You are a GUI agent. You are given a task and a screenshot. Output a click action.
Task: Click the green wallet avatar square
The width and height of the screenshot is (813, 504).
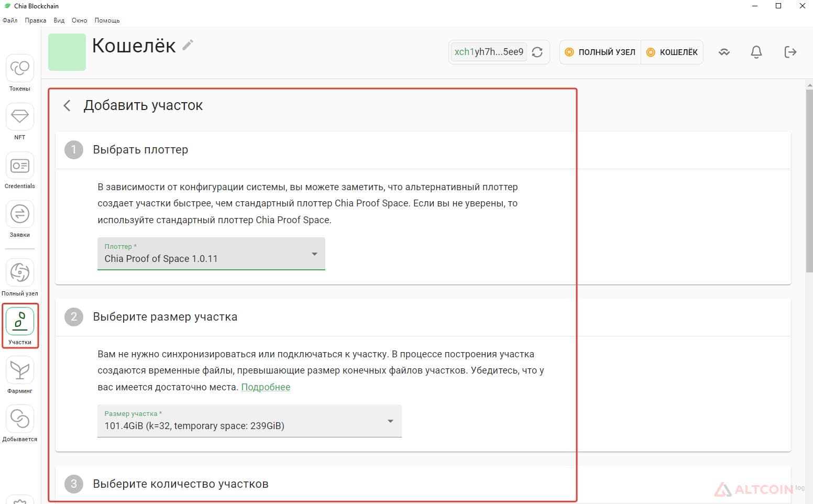pos(67,52)
